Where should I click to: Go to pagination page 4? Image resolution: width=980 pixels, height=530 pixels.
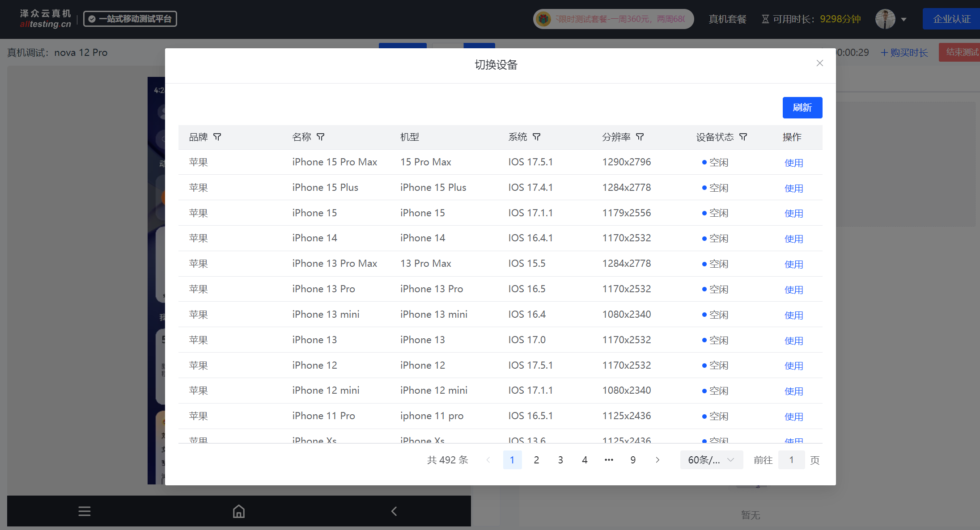585,460
